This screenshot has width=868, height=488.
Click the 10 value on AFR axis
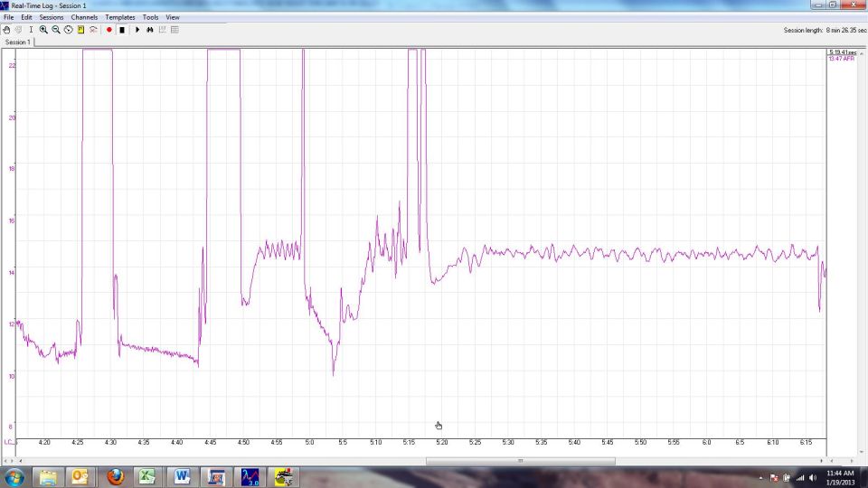pos(12,376)
